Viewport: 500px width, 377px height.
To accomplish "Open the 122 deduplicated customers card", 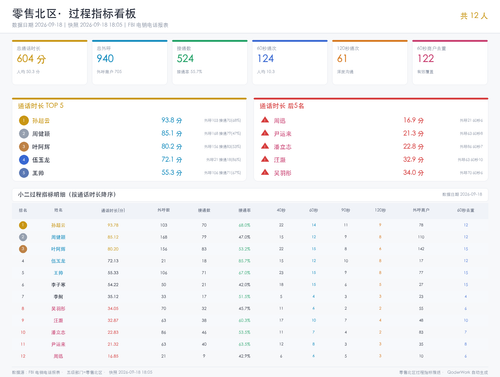I will coord(450,62).
